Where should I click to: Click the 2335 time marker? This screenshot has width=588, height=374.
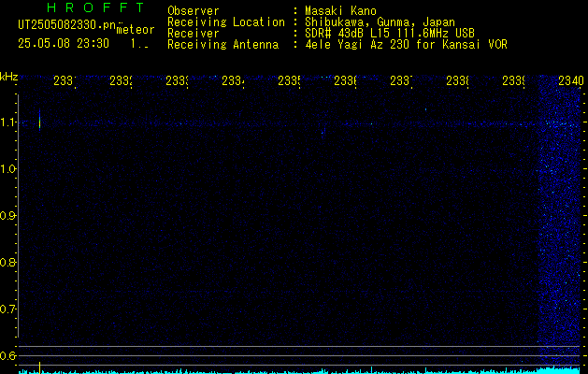[289, 80]
